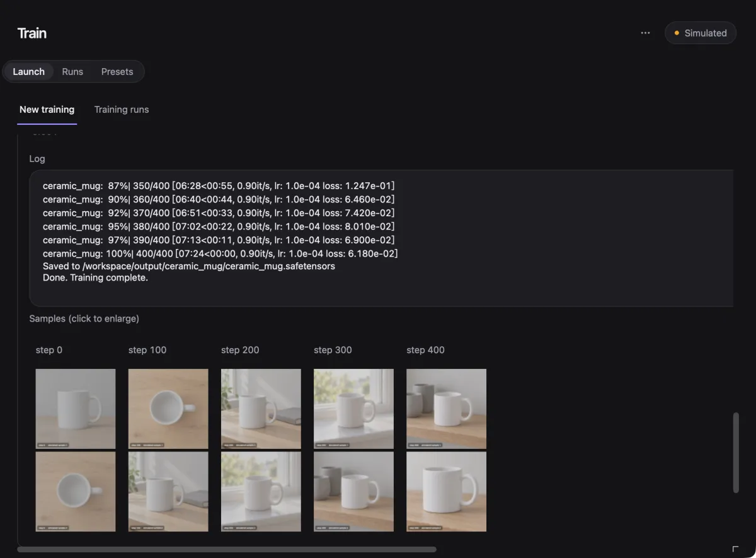Image resolution: width=756 pixels, height=558 pixels.
Task: Select the New training sub-tab
Action: [47, 110]
